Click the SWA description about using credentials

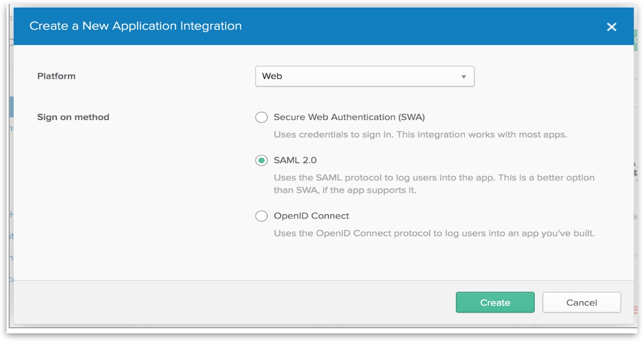(x=420, y=135)
